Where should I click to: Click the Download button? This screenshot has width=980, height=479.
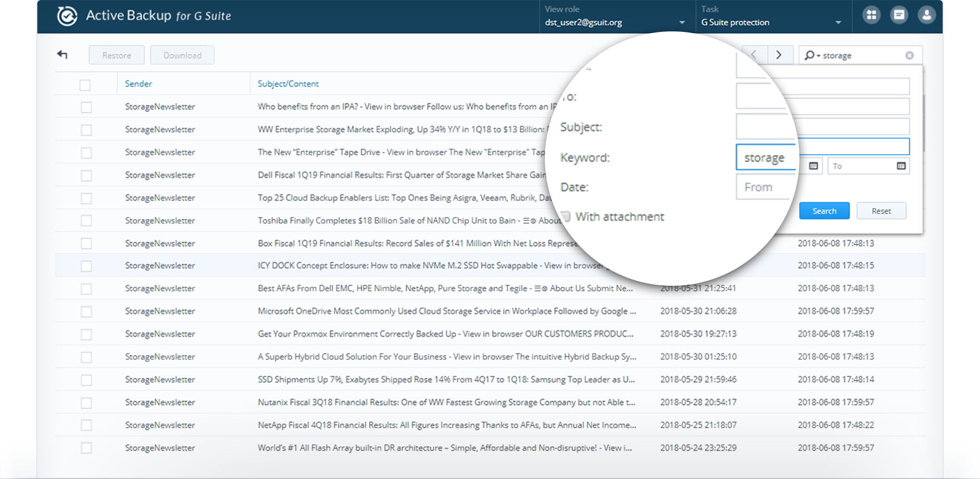coord(182,55)
